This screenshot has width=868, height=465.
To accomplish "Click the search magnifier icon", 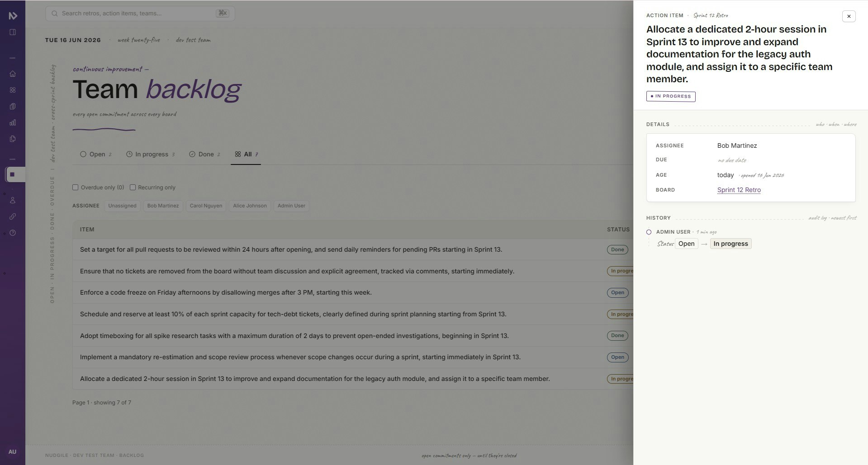I will [54, 14].
